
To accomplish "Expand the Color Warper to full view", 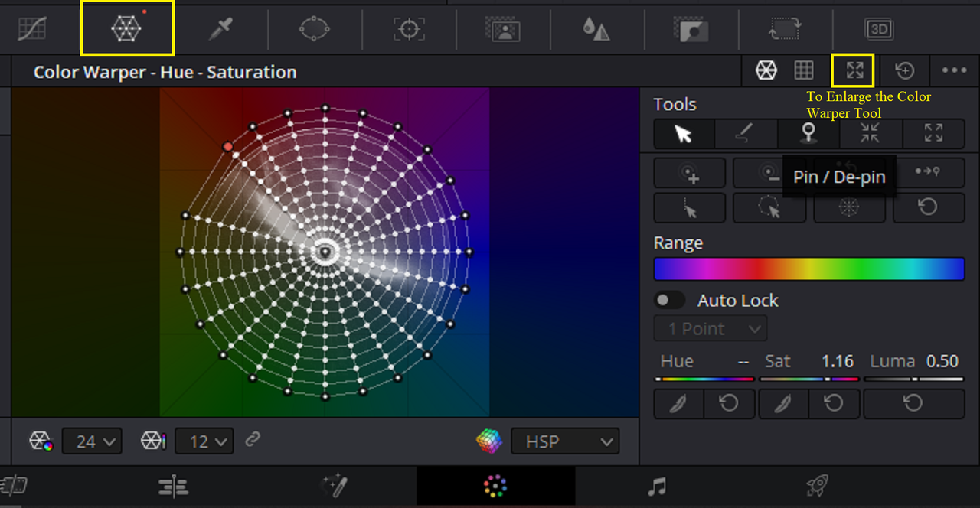I will coord(855,70).
